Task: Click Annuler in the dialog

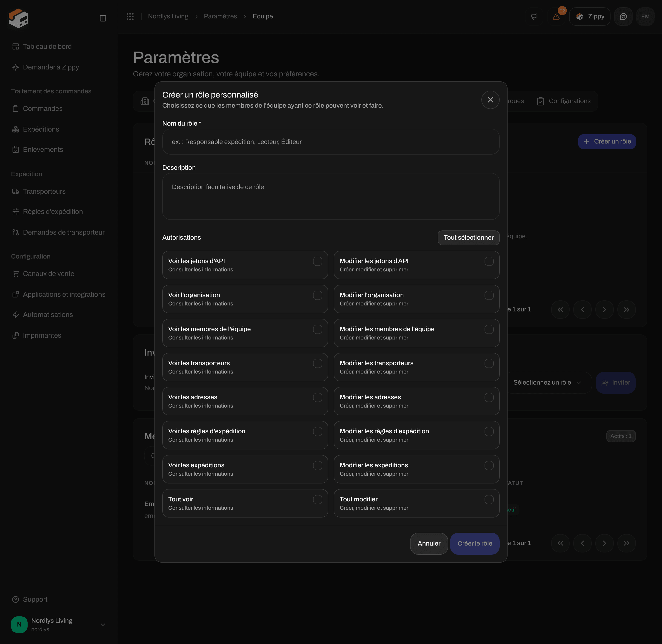Action: 429,543
